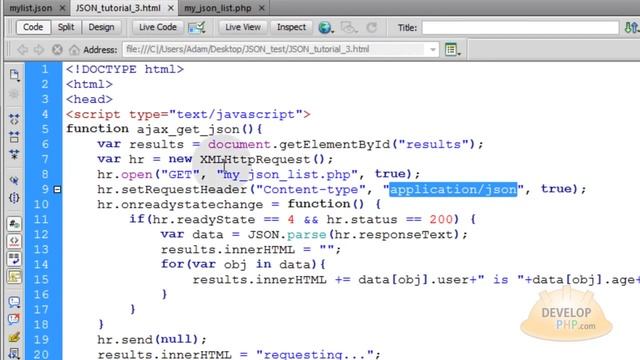Click the Apply Comment icon
Screen dimensions: 640x360
(14, 302)
